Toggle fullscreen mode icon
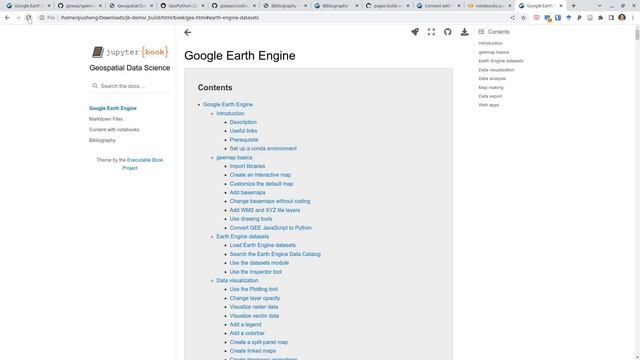This screenshot has width=640, height=360. point(431,32)
